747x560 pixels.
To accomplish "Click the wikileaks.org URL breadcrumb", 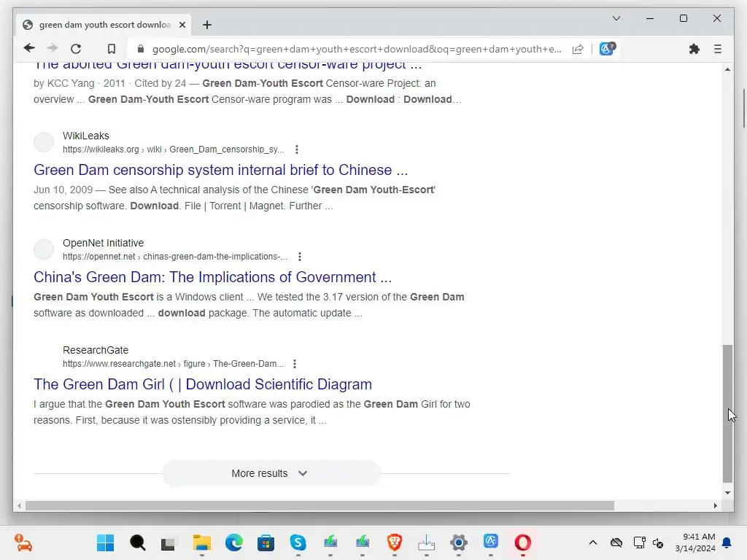I will click(x=174, y=149).
